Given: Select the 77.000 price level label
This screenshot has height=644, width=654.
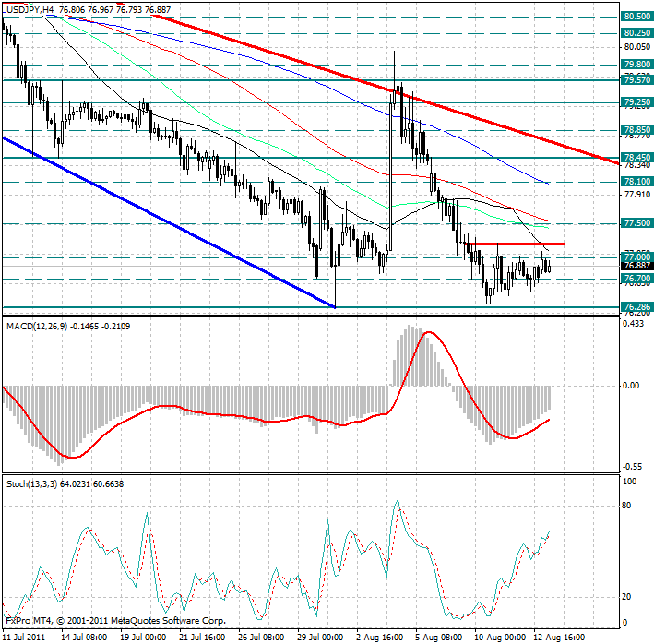Looking at the screenshot, I should [636, 256].
